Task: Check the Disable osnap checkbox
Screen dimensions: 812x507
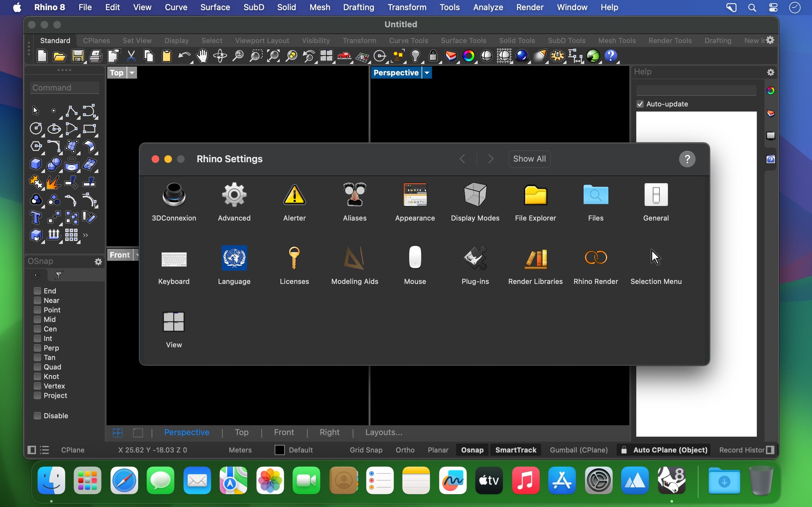Action: coord(37,415)
